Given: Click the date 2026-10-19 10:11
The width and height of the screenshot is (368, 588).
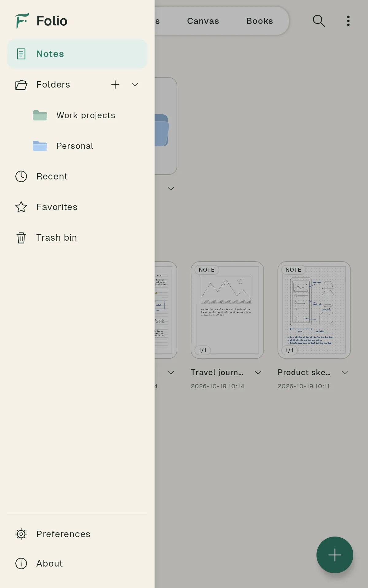Looking at the screenshot, I should (x=304, y=386).
